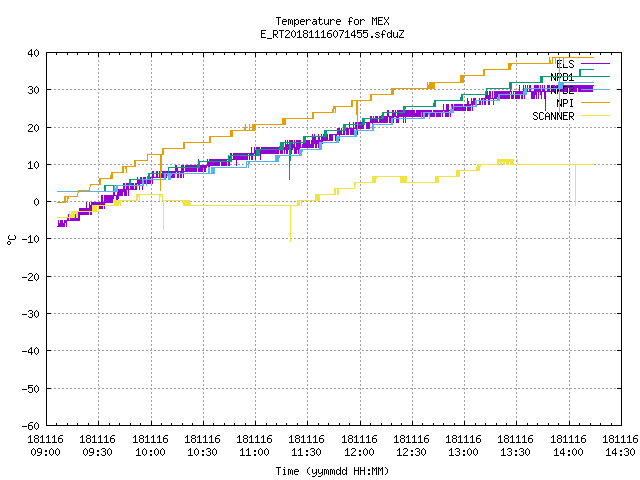
Task: Click the orange NPI legend line sample
Action: pyautogui.click(x=595, y=102)
